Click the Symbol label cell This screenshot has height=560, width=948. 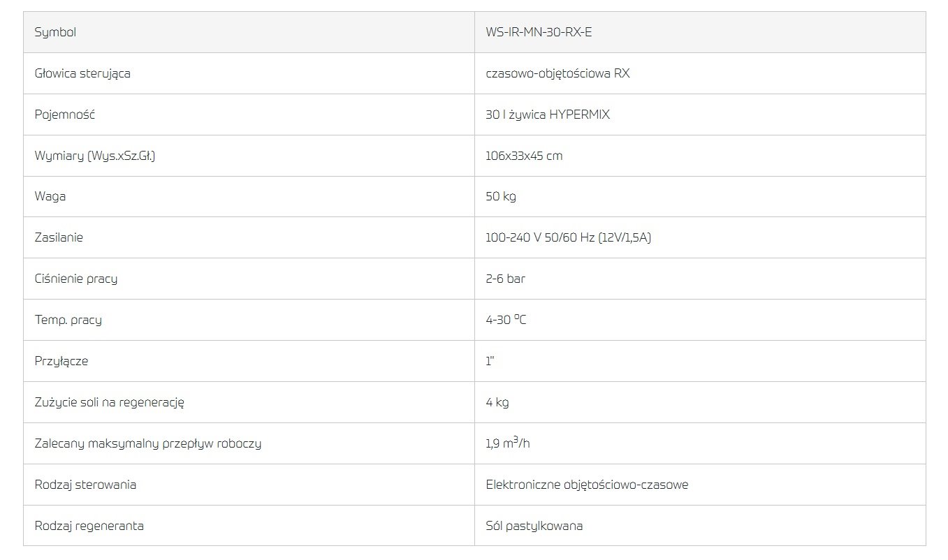tap(249, 32)
